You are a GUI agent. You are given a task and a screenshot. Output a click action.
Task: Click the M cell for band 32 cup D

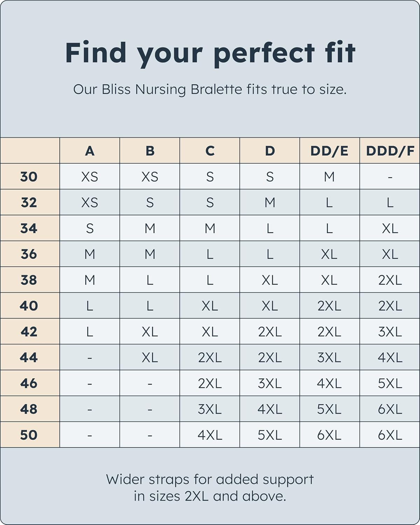click(270, 202)
